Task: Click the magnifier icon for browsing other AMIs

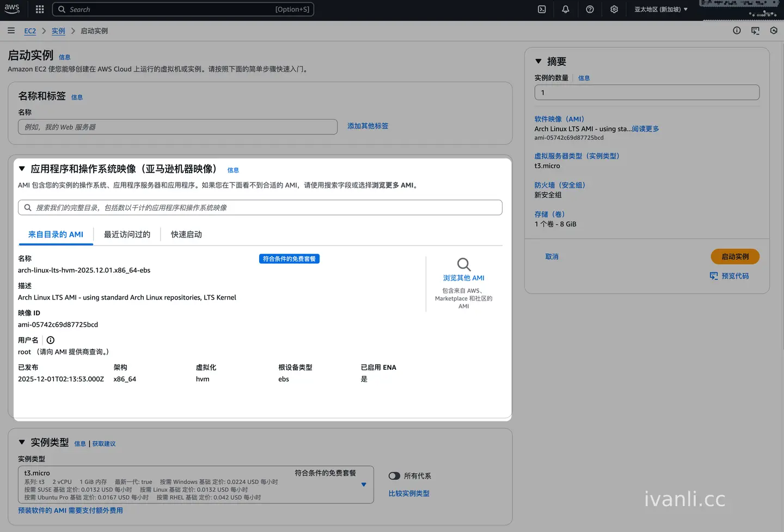Action: click(x=464, y=265)
